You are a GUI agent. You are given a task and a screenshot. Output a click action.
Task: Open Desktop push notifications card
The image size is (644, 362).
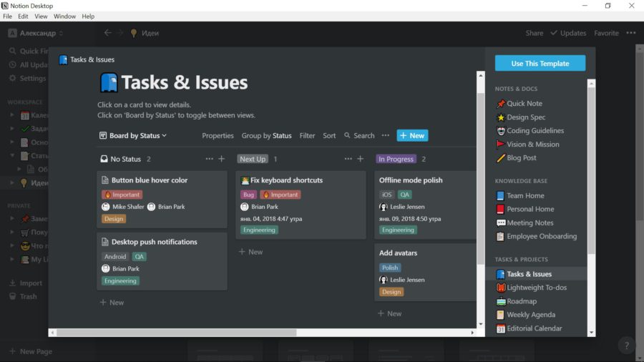coord(162,261)
